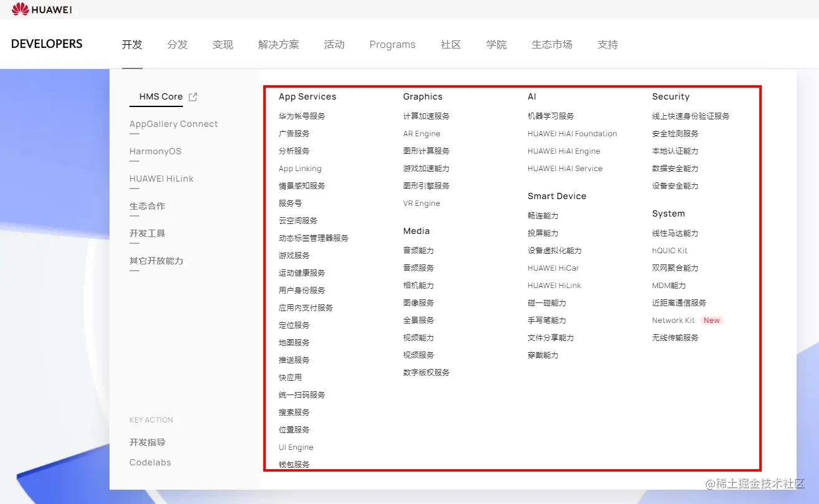This screenshot has height=504, width=819.
Task: Open 投屏能力 under Smart Device
Action: coord(543,233)
